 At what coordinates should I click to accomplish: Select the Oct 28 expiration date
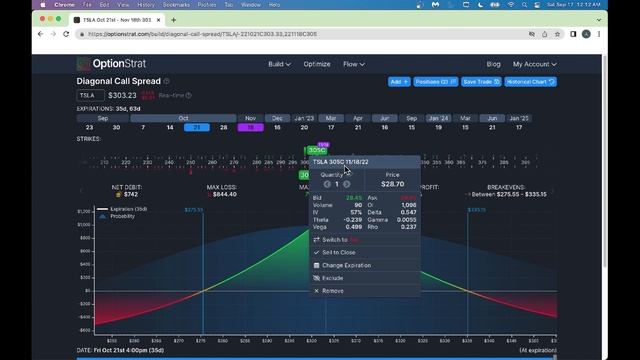tap(224, 127)
